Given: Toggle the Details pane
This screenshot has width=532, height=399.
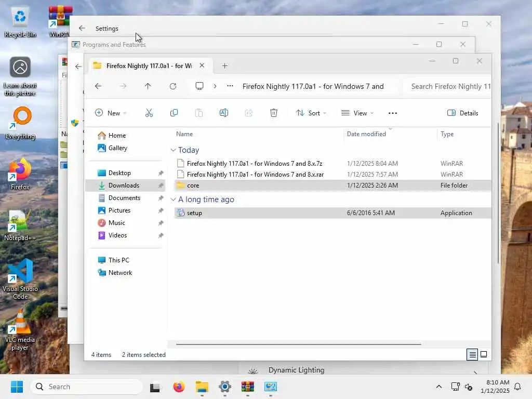Looking at the screenshot, I should click(463, 113).
